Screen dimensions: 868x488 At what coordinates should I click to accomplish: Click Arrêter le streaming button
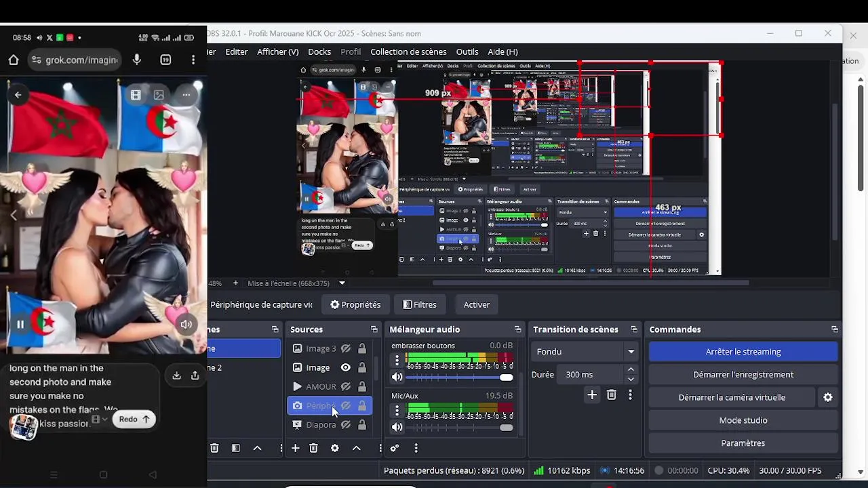point(743,352)
